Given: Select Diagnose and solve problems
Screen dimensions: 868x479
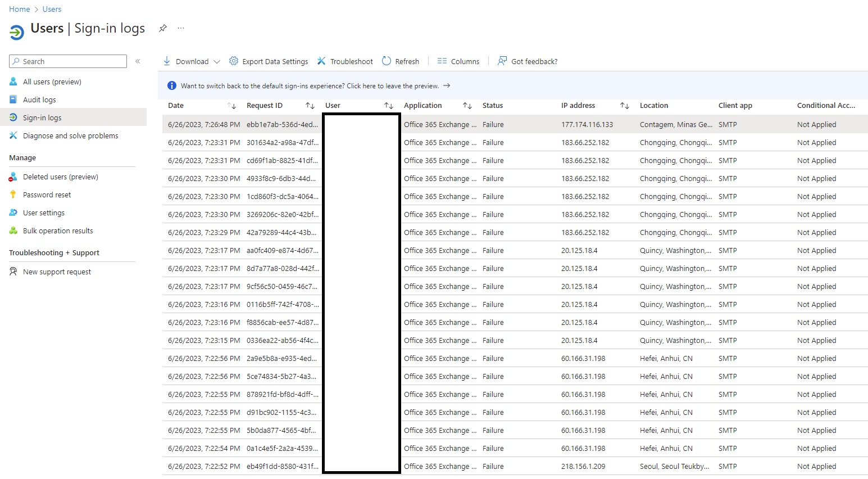Looking at the screenshot, I should coord(70,135).
